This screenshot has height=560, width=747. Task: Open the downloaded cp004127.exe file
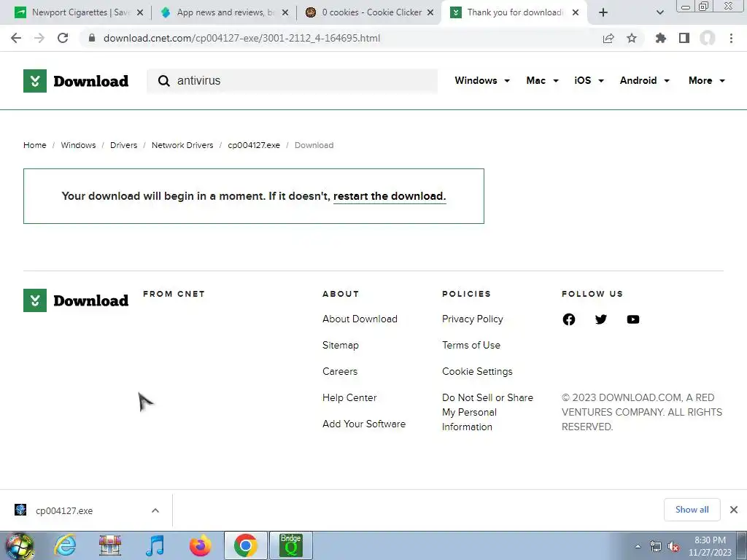64,510
